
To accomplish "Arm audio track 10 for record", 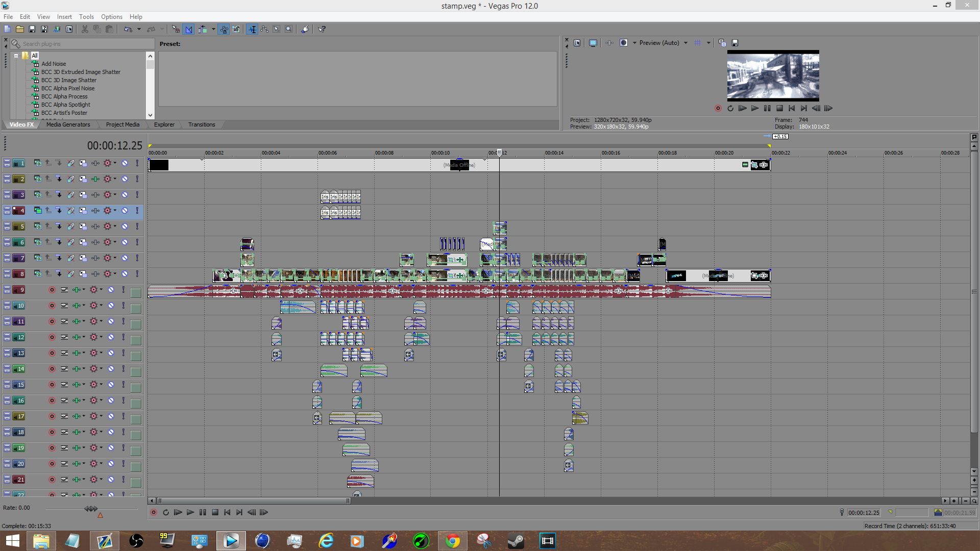I will point(52,306).
